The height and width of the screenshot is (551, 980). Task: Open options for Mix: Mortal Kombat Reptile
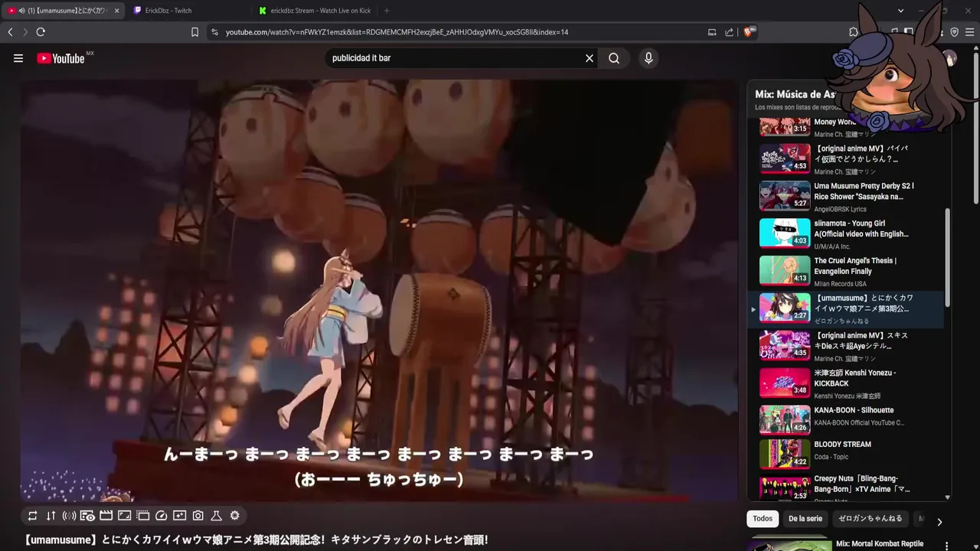tap(947, 546)
